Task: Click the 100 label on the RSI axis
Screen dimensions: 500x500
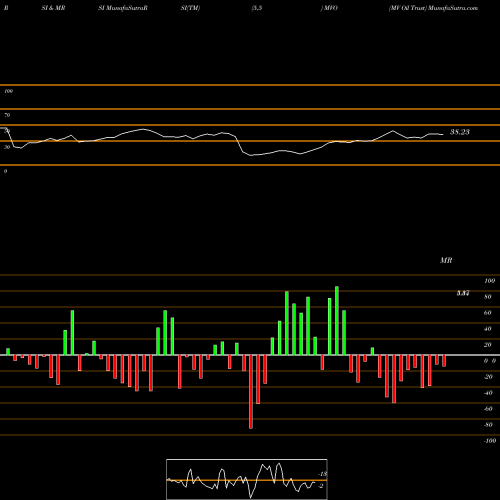Action: pyautogui.click(x=8, y=91)
